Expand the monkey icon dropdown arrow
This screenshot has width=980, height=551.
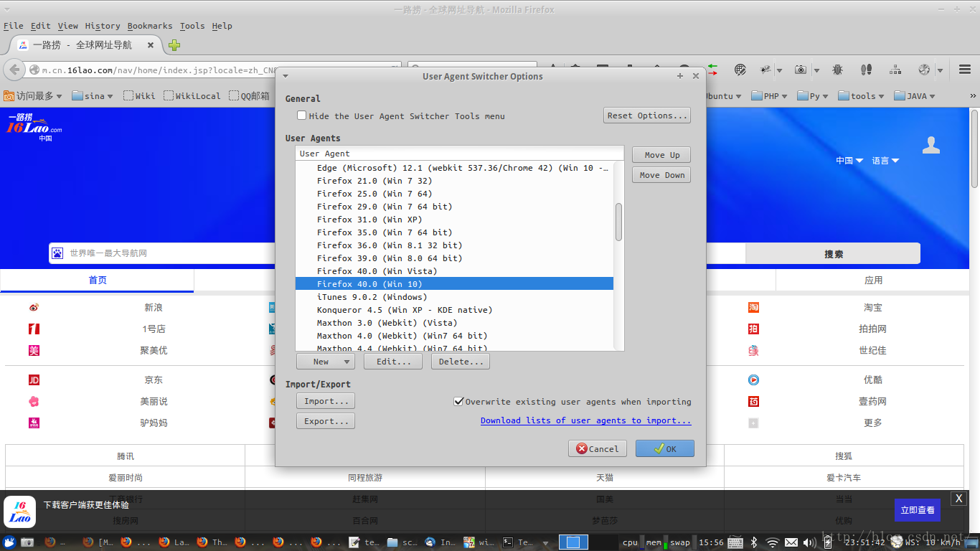(780, 70)
